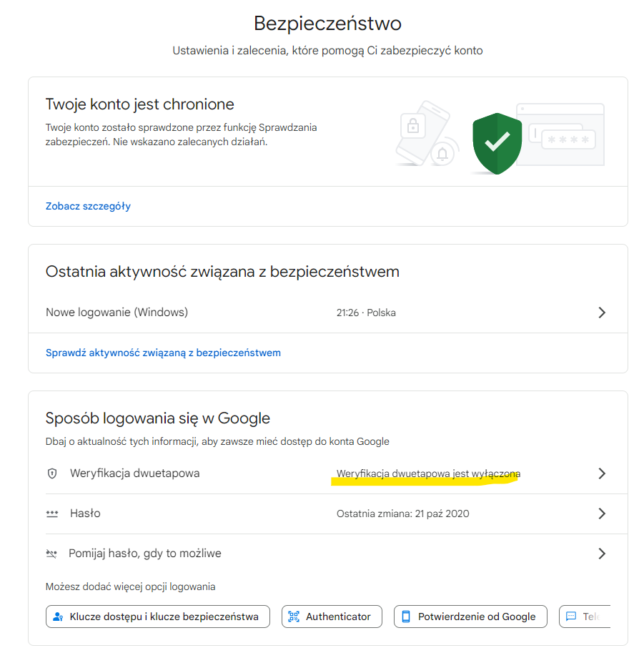The width and height of the screenshot is (644, 653).
Task: Click the shield icon beside Weryfikacja dwuetapowa
Action: [51, 473]
